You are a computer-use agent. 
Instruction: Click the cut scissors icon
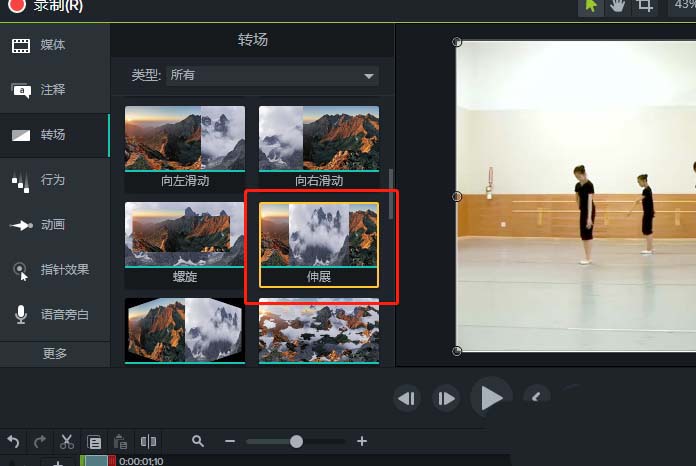tap(67, 442)
